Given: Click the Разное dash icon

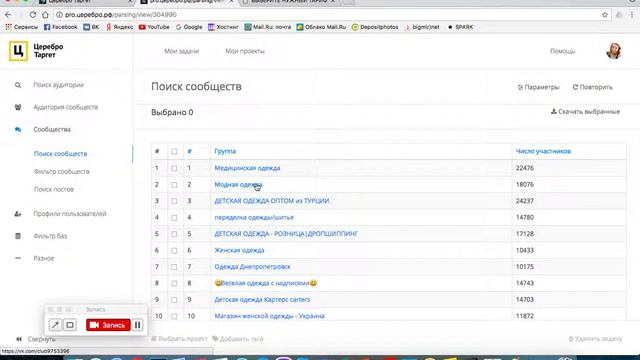Looking at the screenshot, I should (x=18, y=258).
